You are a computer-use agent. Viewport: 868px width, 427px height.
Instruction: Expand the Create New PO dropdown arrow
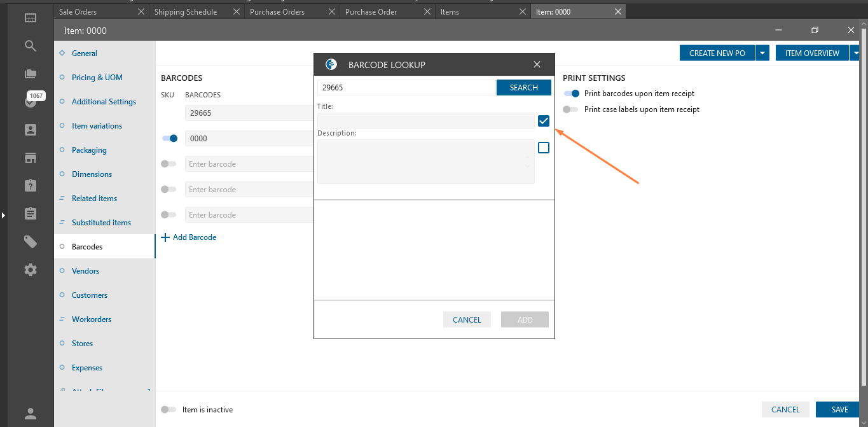pos(763,53)
